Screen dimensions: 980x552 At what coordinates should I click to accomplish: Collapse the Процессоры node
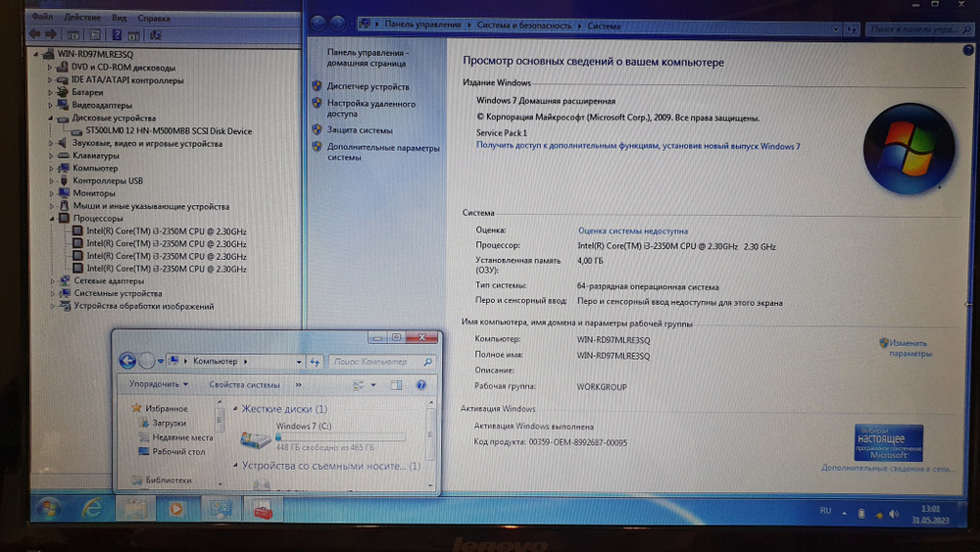tap(52, 219)
